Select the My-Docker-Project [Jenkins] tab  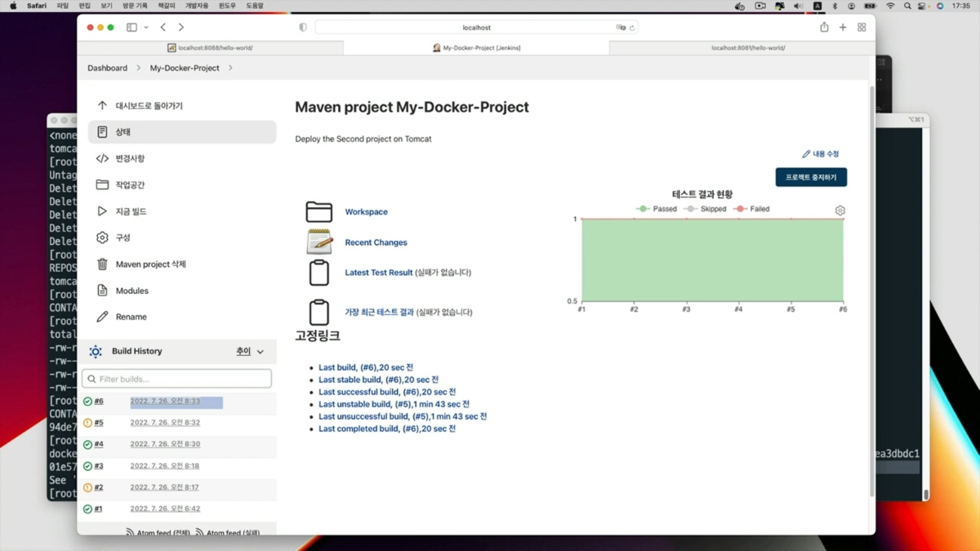(x=476, y=47)
